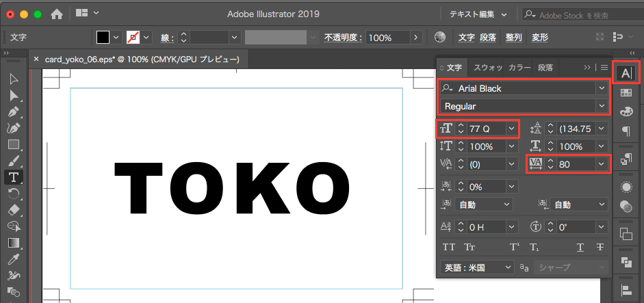Open the Character panel dock icon
The height and width of the screenshot is (303, 644).
(626, 73)
